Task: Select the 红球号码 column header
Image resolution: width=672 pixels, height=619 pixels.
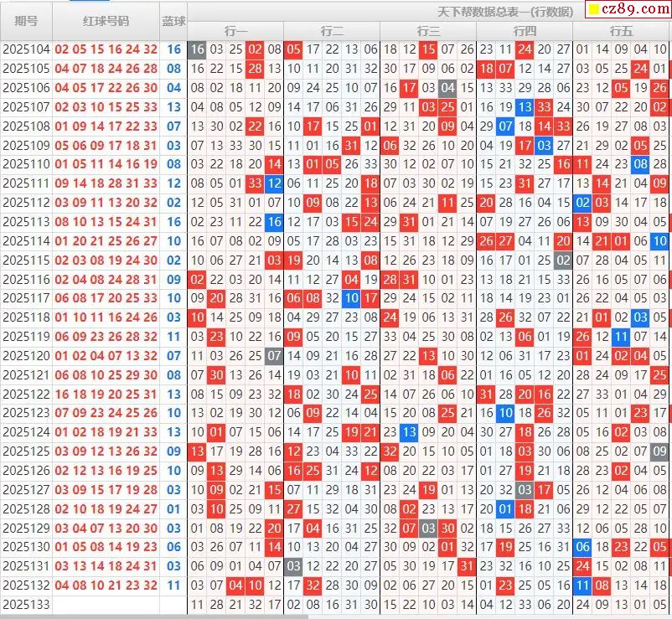Action: coord(106,20)
